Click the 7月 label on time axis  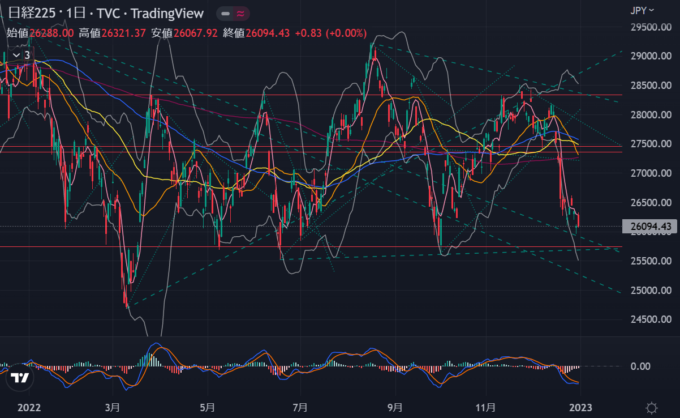coord(300,407)
